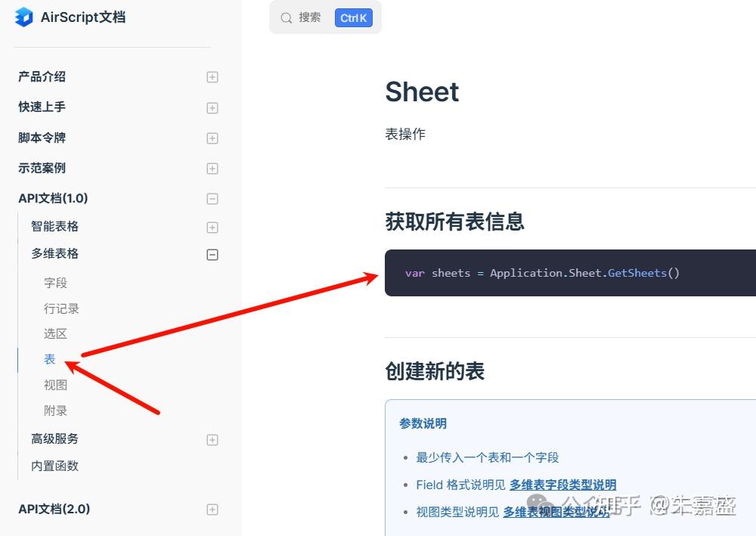Expand the 脚本令牌 section

(212, 138)
